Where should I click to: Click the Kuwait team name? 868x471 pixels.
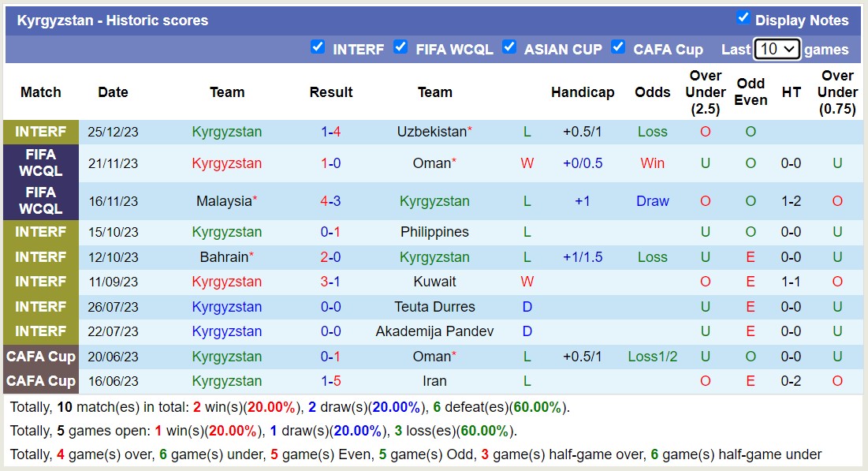pos(434,281)
